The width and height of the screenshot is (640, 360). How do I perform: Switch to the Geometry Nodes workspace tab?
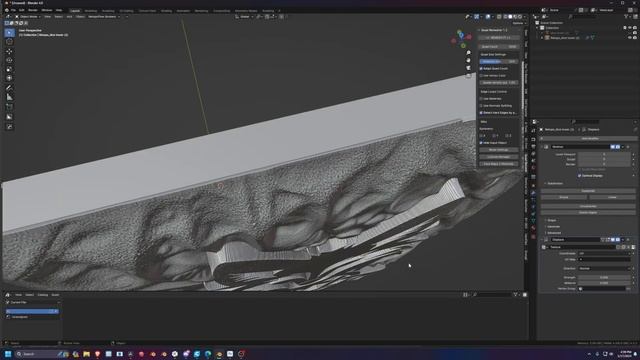point(246,11)
